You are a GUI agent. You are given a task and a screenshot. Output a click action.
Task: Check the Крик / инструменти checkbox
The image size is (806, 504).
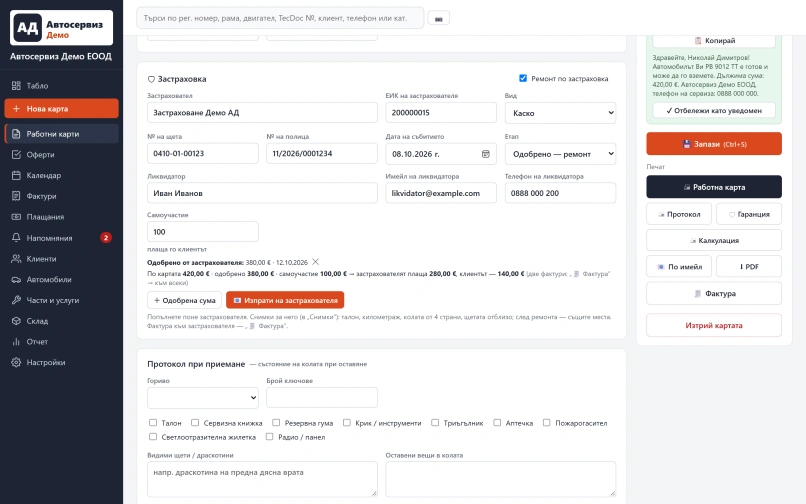(x=347, y=423)
